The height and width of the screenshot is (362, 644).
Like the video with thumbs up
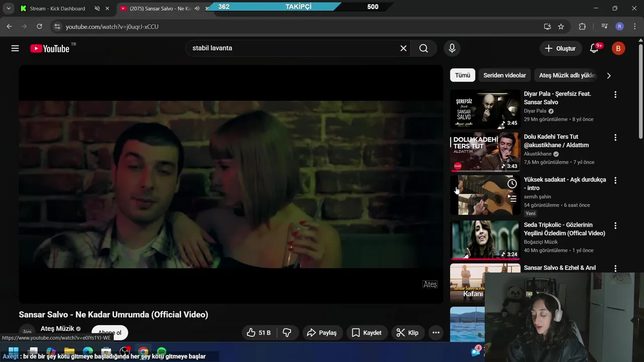click(259, 333)
